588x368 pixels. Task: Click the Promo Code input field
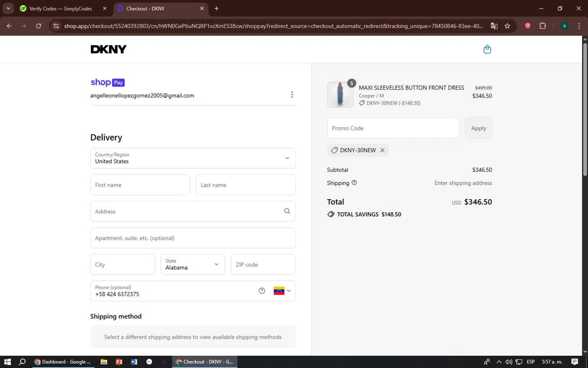click(393, 128)
